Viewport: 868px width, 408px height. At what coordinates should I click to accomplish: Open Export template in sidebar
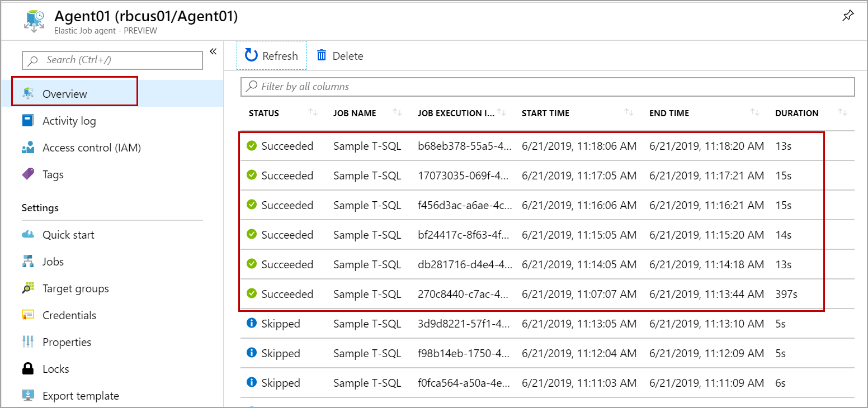(x=81, y=396)
